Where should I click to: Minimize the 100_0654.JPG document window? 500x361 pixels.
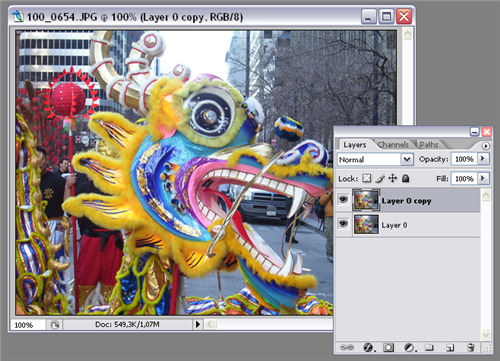click(369, 16)
